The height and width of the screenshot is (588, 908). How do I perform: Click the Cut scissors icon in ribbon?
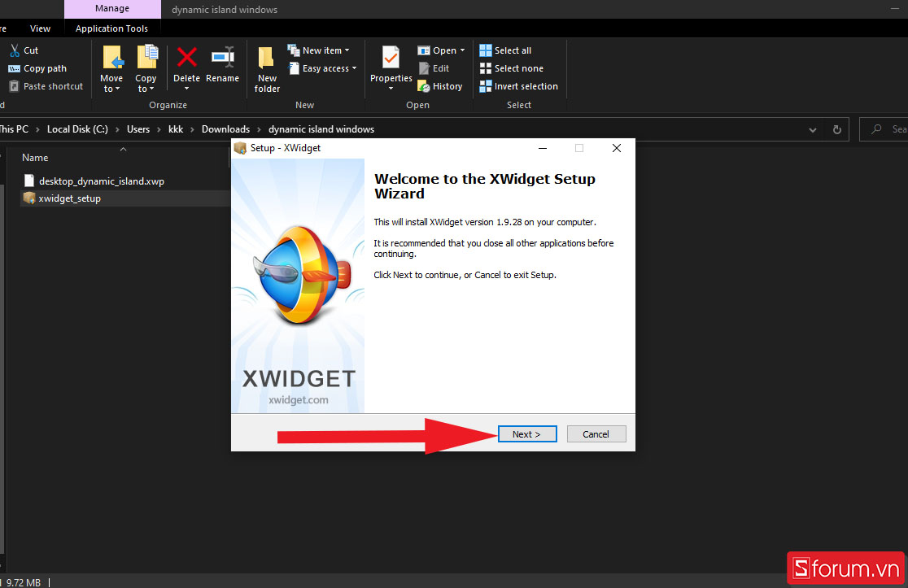click(x=15, y=50)
